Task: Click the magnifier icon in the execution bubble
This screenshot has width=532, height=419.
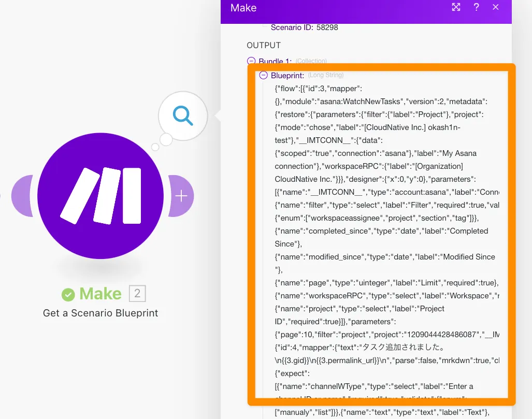Action: click(183, 116)
